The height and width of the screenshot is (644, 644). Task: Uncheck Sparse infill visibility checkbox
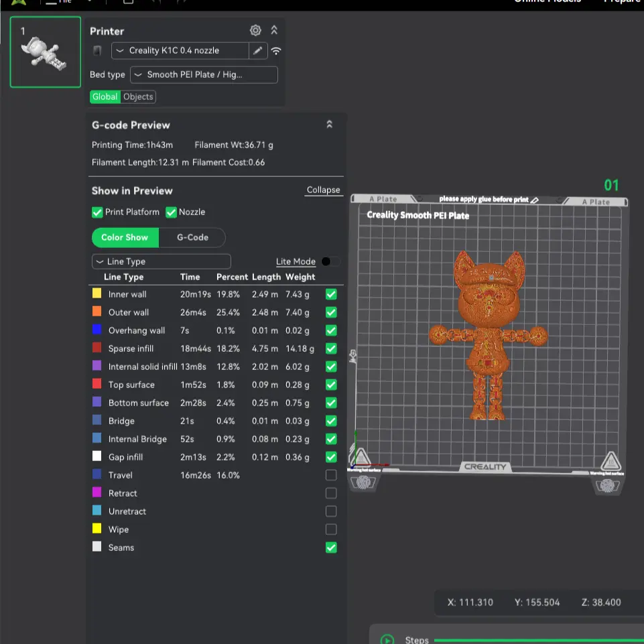(331, 348)
